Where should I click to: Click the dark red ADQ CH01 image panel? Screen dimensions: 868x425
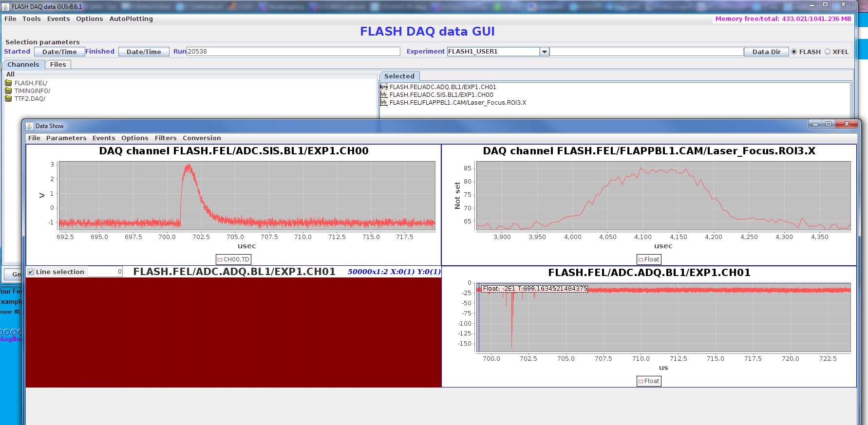tap(233, 333)
